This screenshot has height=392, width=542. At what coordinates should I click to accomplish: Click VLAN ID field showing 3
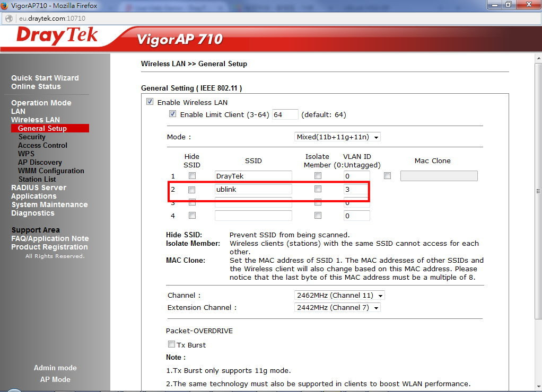tap(356, 189)
